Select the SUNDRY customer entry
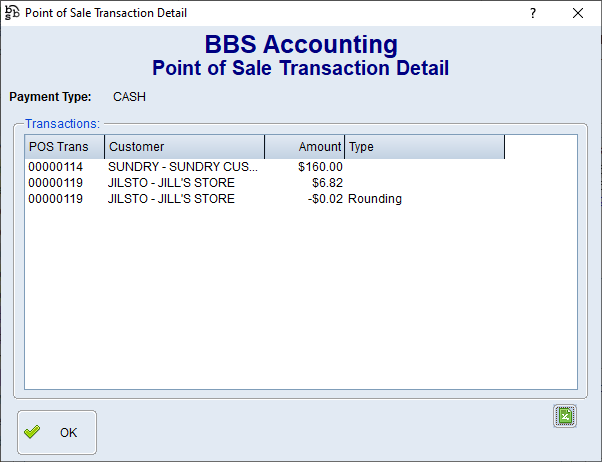602x462 pixels. (182, 167)
